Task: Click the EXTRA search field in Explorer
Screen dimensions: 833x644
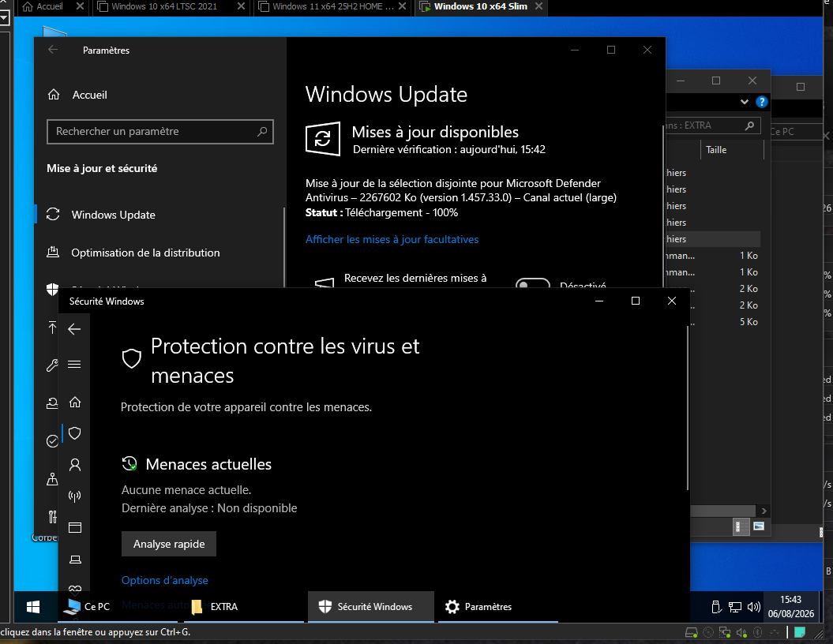Action: click(x=713, y=125)
